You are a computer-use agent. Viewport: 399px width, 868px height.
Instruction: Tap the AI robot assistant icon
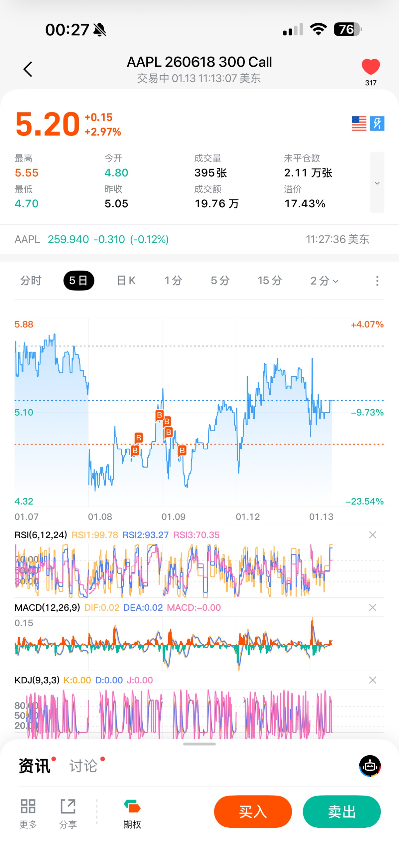coord(370,765)
